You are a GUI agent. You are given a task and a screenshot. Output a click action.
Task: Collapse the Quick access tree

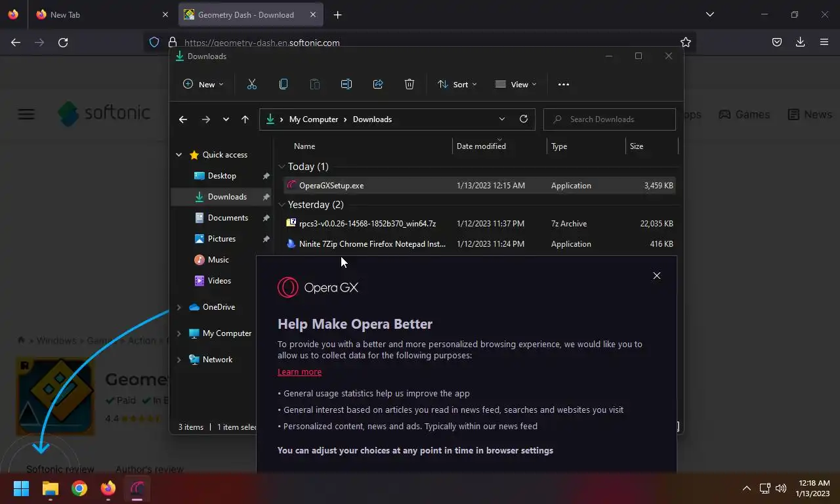tap(178, 155)
